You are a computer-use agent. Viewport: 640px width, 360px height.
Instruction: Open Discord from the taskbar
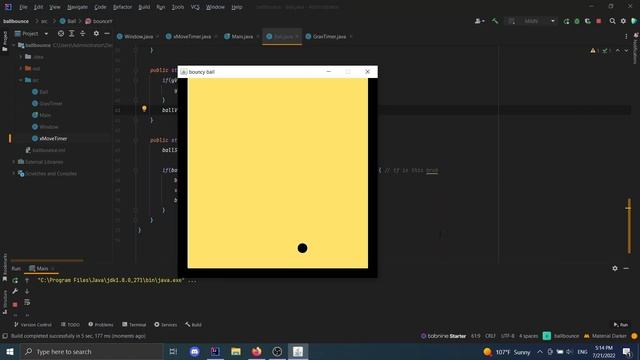[x=194, y=351]
